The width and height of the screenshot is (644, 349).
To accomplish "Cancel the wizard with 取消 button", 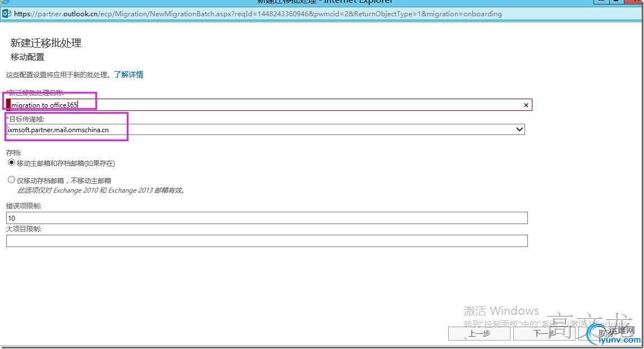I will (606, 333).
